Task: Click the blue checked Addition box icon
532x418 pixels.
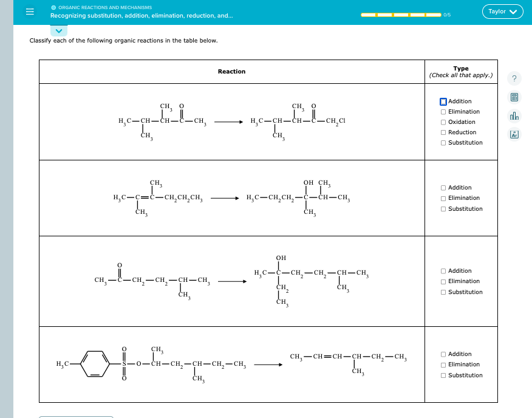Action: pos(443,101)
